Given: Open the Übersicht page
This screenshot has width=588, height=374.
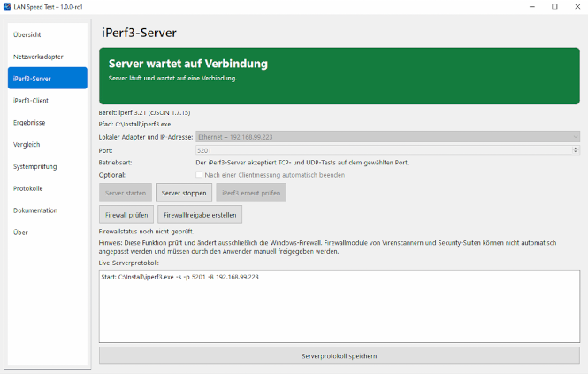Looking at the screenshot, I should 47,34.
